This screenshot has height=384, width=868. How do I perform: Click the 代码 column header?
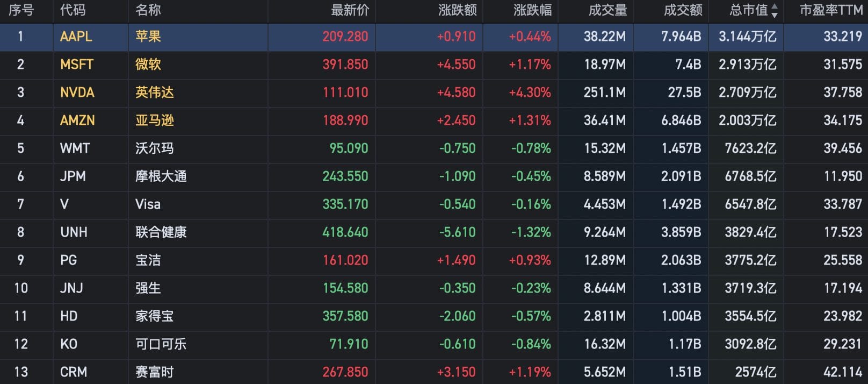click(x=73, y=10)
